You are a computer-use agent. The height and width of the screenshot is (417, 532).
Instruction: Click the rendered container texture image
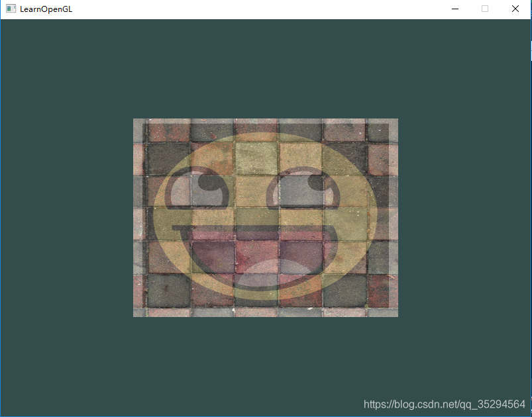[265, 217]
